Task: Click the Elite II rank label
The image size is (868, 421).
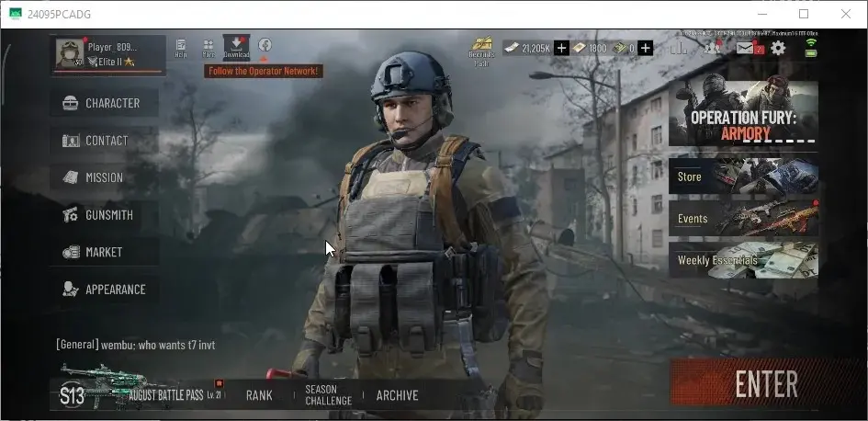Action: 109,62
